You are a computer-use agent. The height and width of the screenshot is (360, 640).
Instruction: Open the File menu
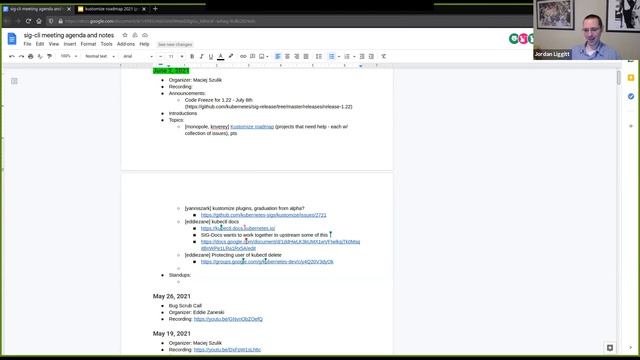(27, 44)
